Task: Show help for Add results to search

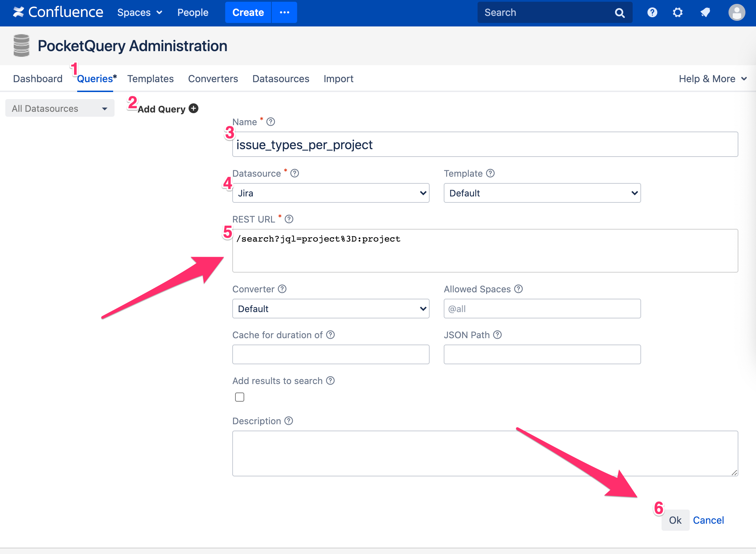Action: click(330, 381)
